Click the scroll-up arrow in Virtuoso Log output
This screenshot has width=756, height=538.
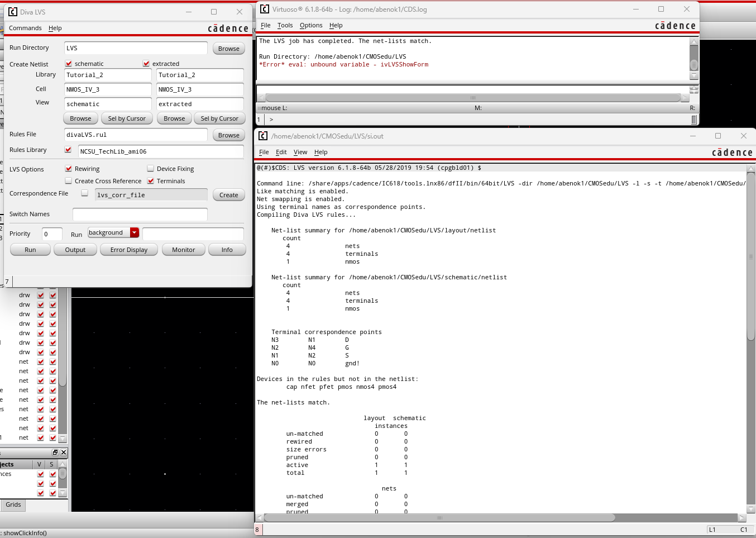(694, 42)
